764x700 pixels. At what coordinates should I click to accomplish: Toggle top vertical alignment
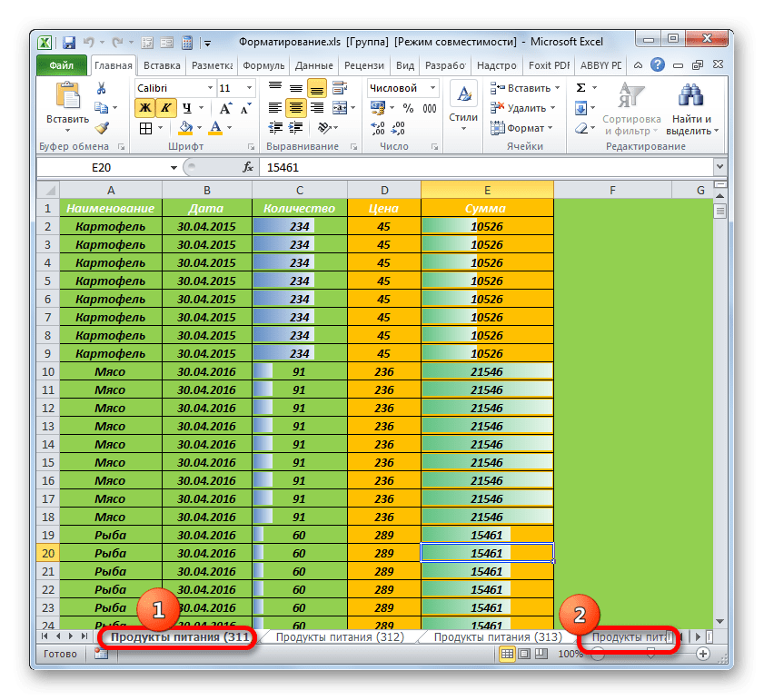pos(275,88)
